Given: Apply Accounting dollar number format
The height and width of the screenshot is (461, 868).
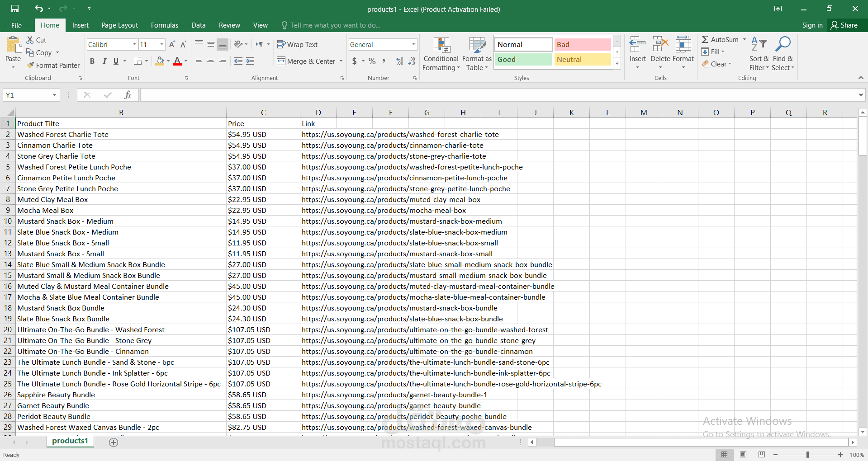Looking at the screenshot, I should [355, 61].
